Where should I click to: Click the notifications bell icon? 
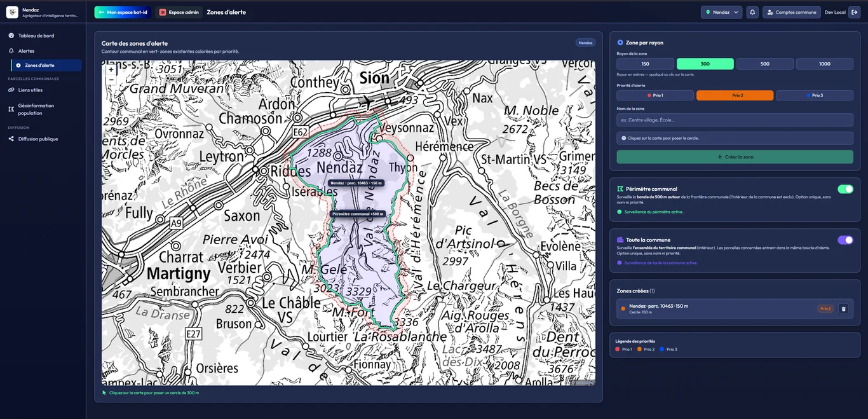coord(752,12)
